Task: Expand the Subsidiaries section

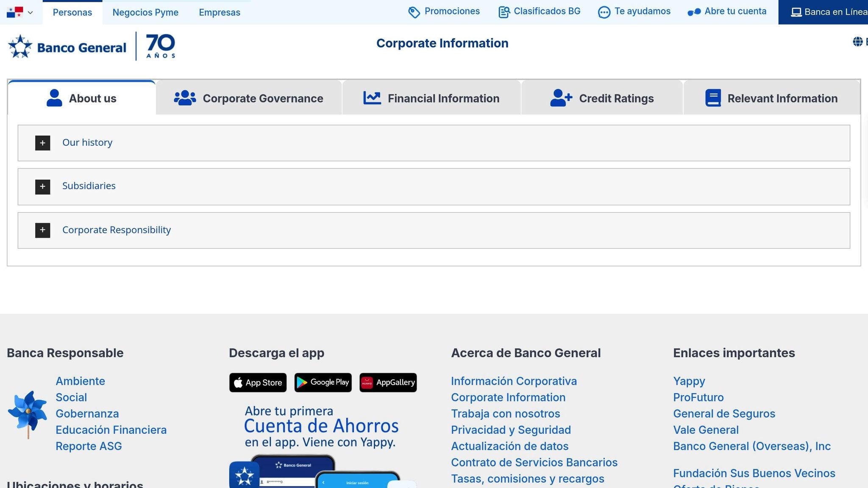Action: pyautogui.click(x=42, y=186)
